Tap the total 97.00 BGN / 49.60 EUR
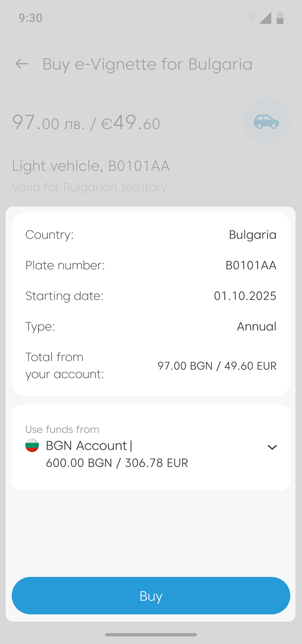 [217, 366]
